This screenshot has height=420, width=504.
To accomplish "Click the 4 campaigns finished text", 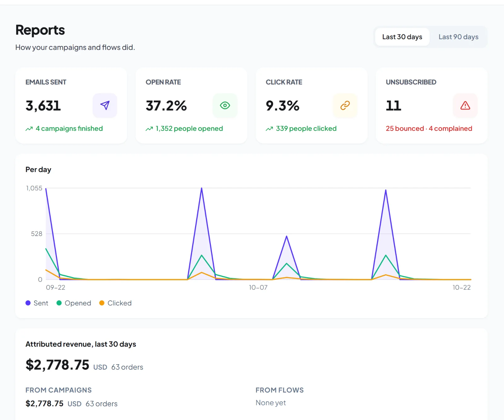I will [x=69, y=129].
